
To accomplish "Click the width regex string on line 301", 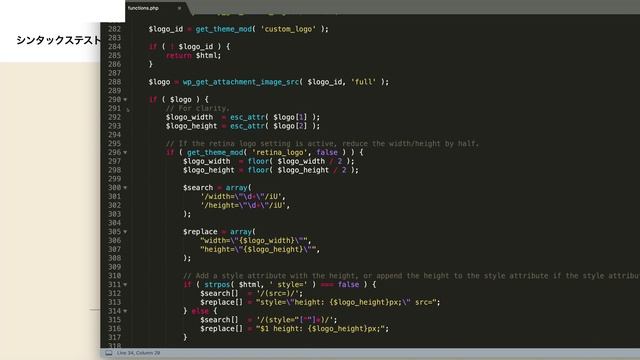I will [241, 197].
